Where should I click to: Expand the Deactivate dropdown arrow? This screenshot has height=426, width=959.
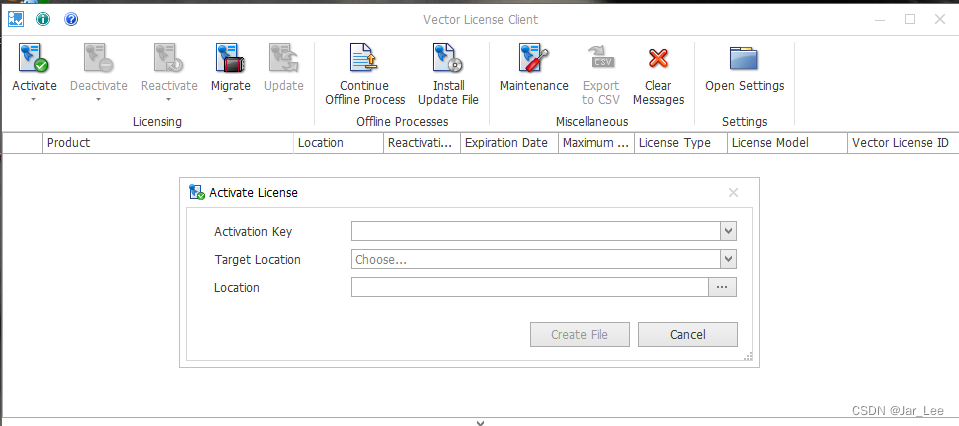point(98,100)
